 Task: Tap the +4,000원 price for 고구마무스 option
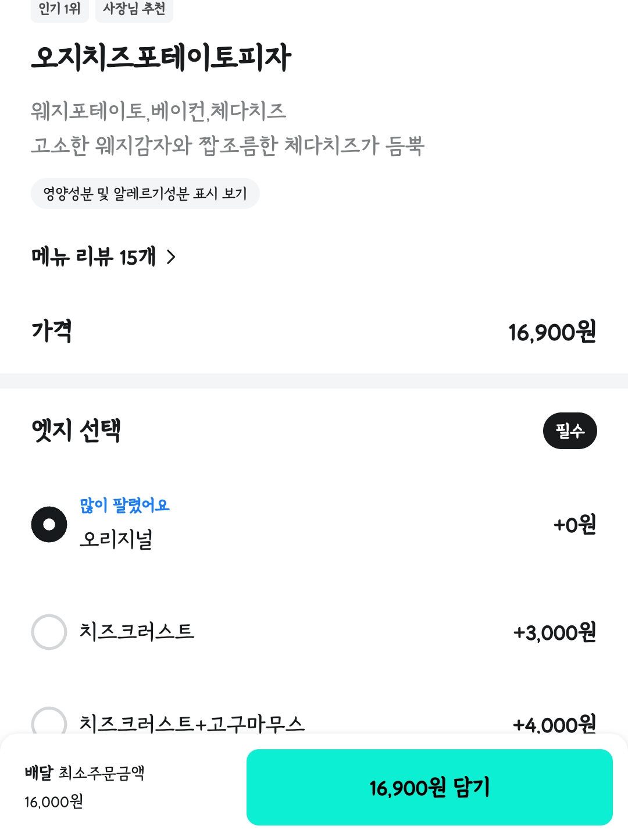(x=554, y=724)
